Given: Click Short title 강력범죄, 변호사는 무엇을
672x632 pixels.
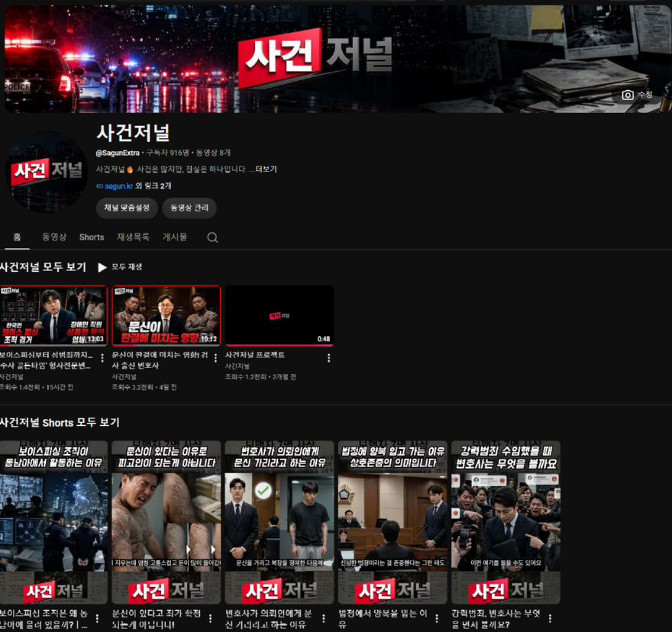Looking at the screenshot, I should click(x=496, y=619).
